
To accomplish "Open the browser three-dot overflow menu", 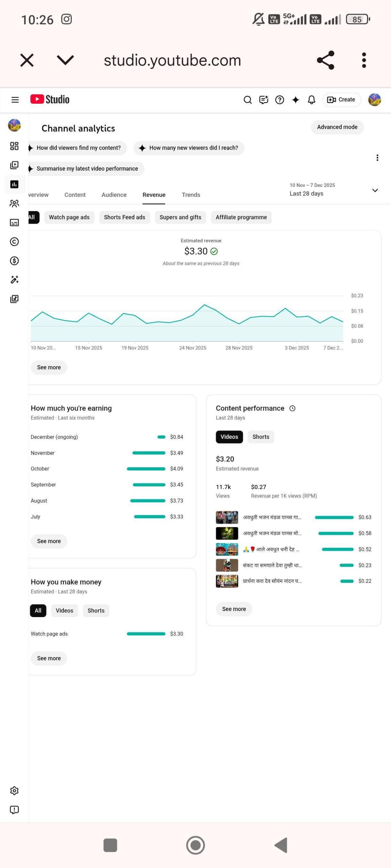I will 364,60.
